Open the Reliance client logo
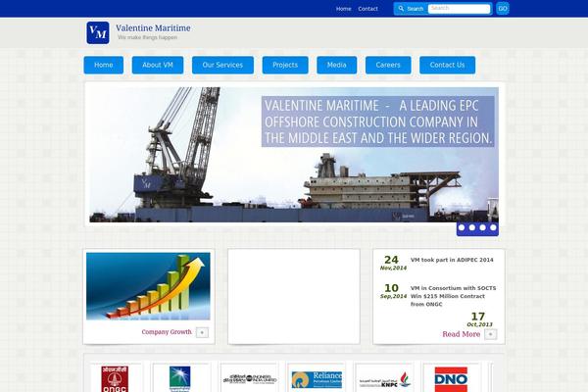588x392 pixels. [317, 379]
